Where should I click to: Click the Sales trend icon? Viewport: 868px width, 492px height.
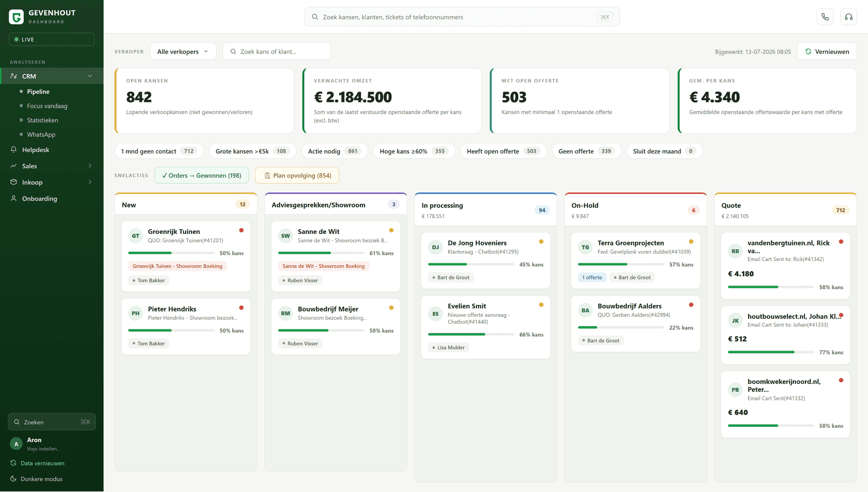(x=14, y=166)
